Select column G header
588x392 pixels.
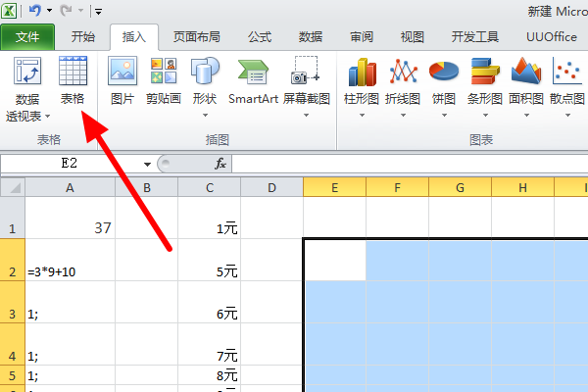460,187
